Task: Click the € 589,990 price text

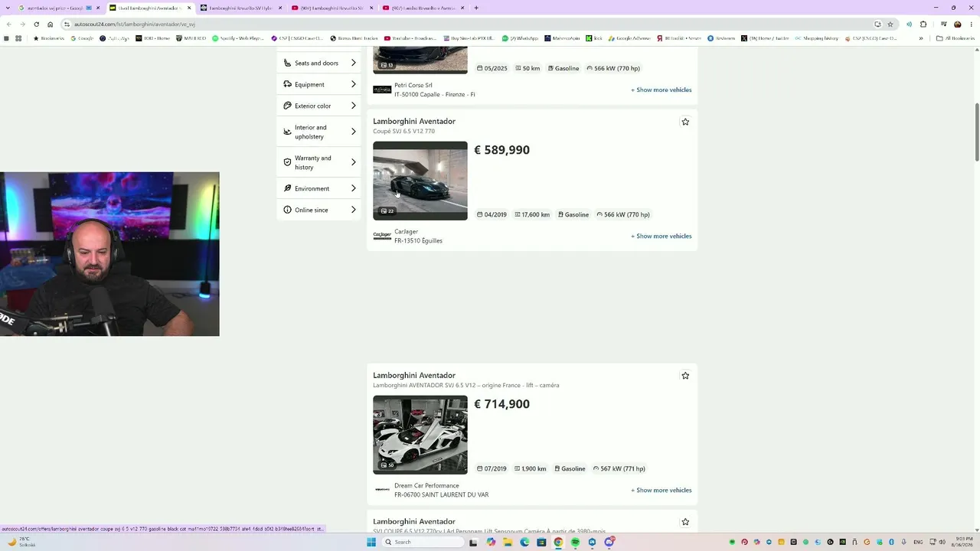Action: tap(501, 150)
